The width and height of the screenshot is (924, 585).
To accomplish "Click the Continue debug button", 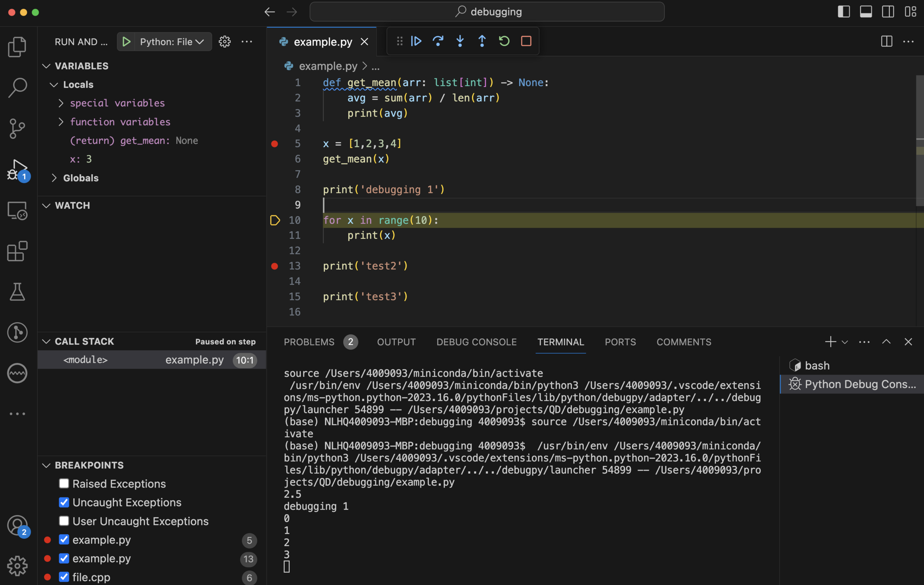I will click(416, 41).
